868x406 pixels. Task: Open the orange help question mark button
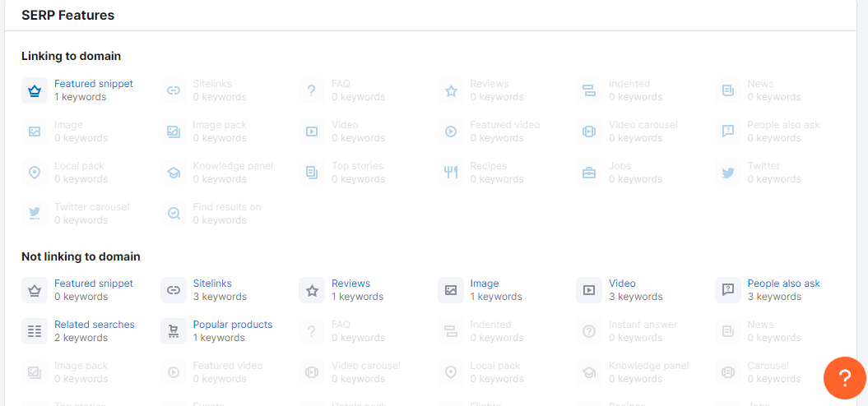845,378
